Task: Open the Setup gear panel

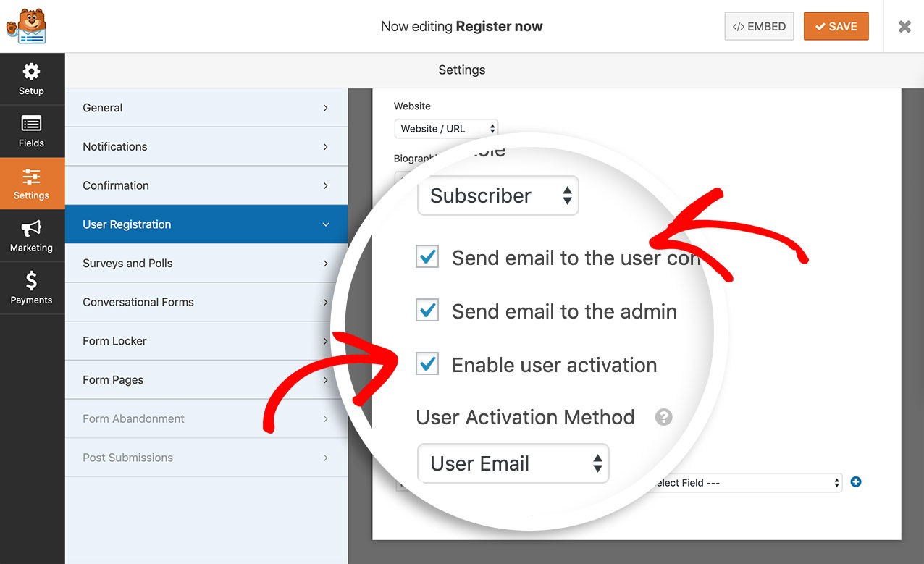Action: [x=31, y=79]
